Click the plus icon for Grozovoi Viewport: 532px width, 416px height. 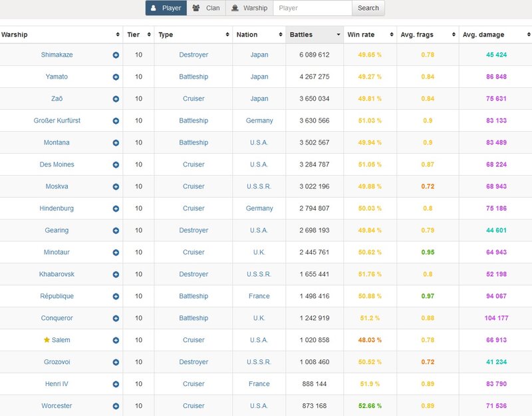click(116, 362)
